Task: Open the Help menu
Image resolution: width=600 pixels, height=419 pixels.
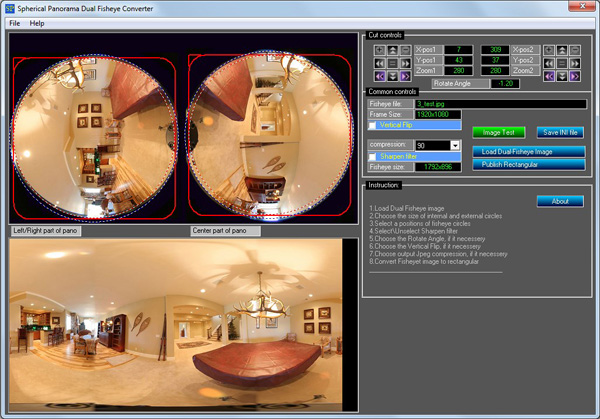Action: pyautogui.click(x=37, y=22)
